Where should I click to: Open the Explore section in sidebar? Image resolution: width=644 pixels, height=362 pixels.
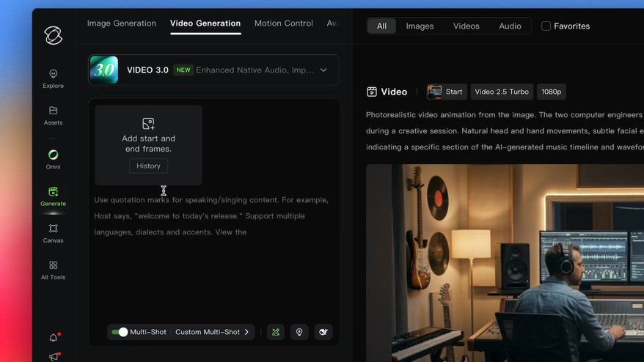(53, 78)
